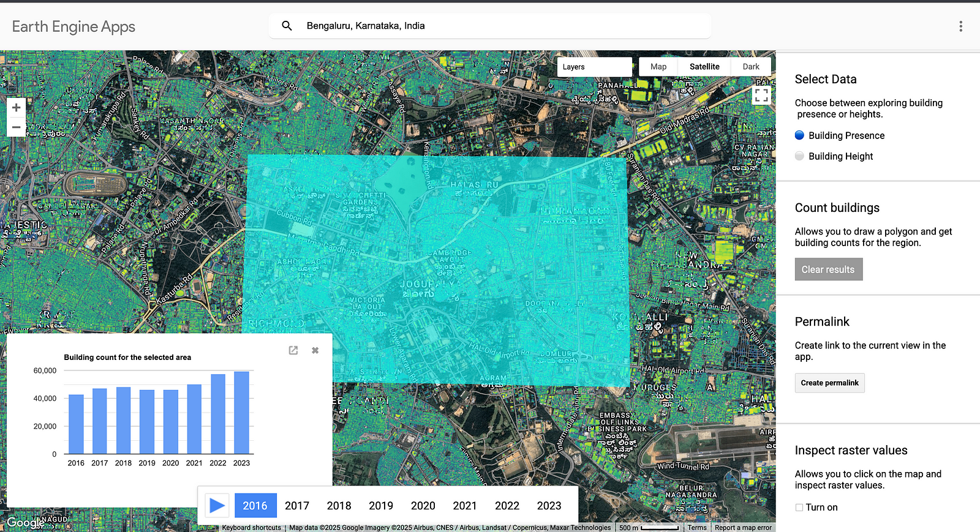
Task: Click the search magnifier icon
Action: coord(287,26)
